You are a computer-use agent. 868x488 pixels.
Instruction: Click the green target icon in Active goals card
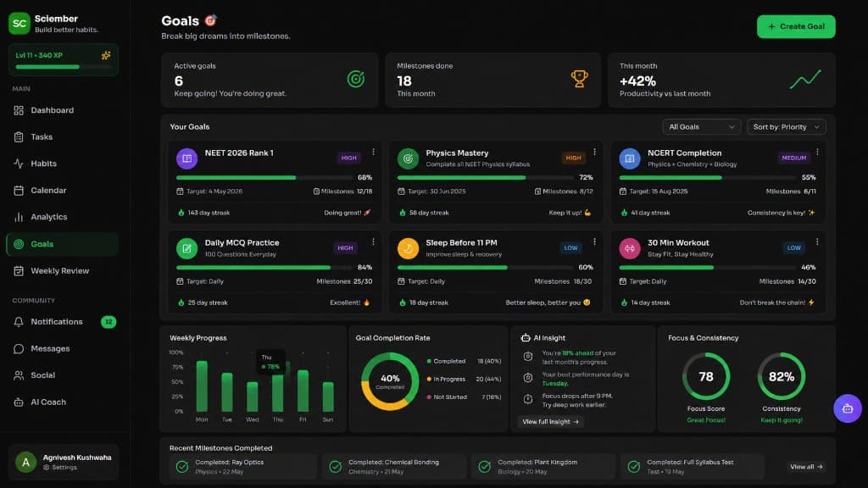click(356, 79)
